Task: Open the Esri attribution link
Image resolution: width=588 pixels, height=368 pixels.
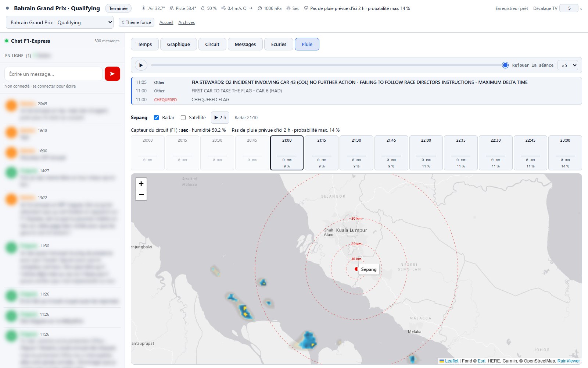Action: coord(481,361)
